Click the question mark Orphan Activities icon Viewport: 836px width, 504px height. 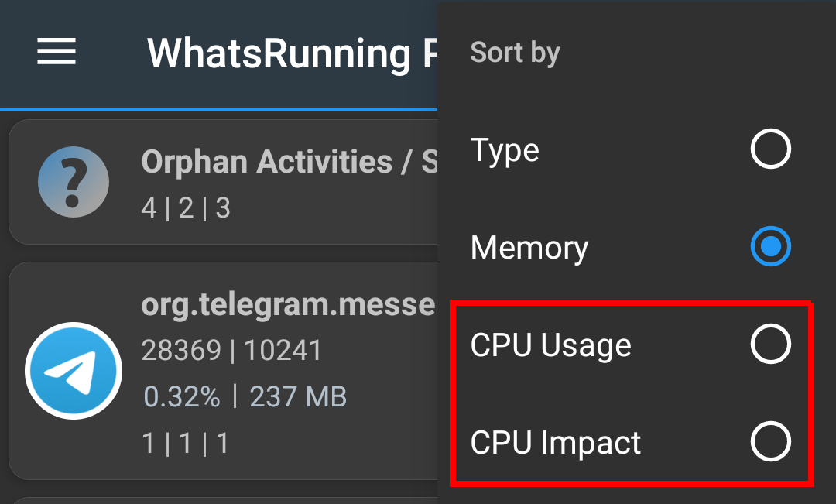point(74,182)
